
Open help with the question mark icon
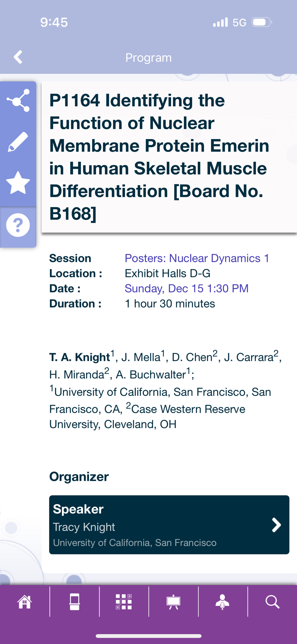click(18, 225)
